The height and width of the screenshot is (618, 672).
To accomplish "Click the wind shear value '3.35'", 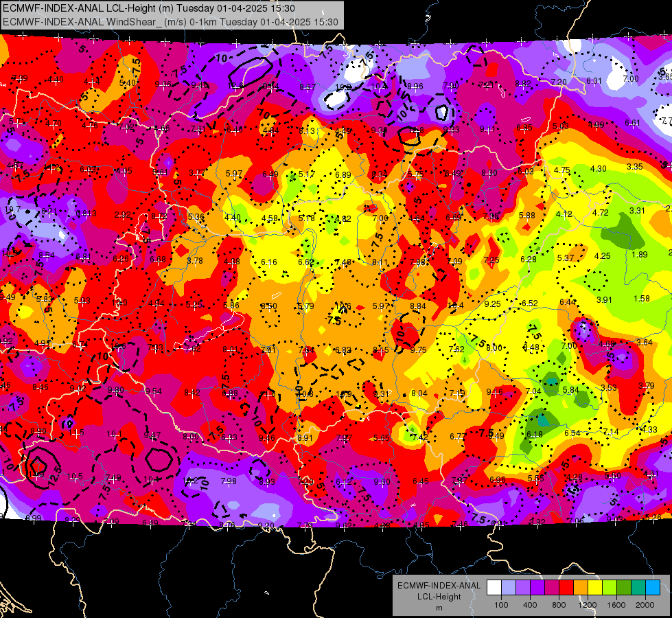I will pyautogui.click(x=634, y=167).
